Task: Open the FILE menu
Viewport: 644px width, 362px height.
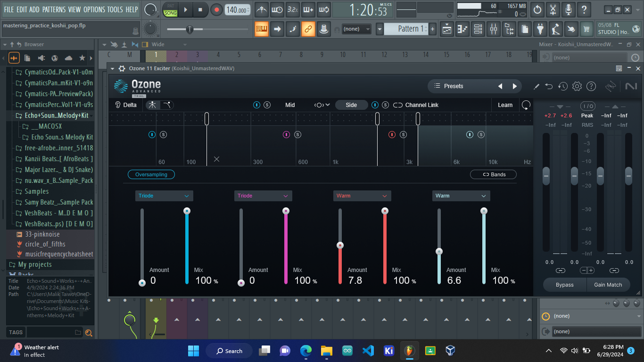Action: 9,9
